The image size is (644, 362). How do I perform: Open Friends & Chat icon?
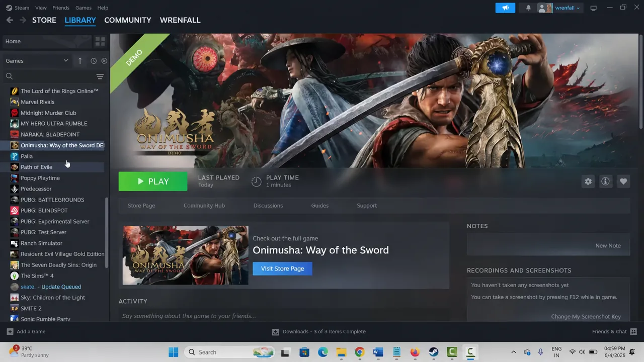point(633,332)
